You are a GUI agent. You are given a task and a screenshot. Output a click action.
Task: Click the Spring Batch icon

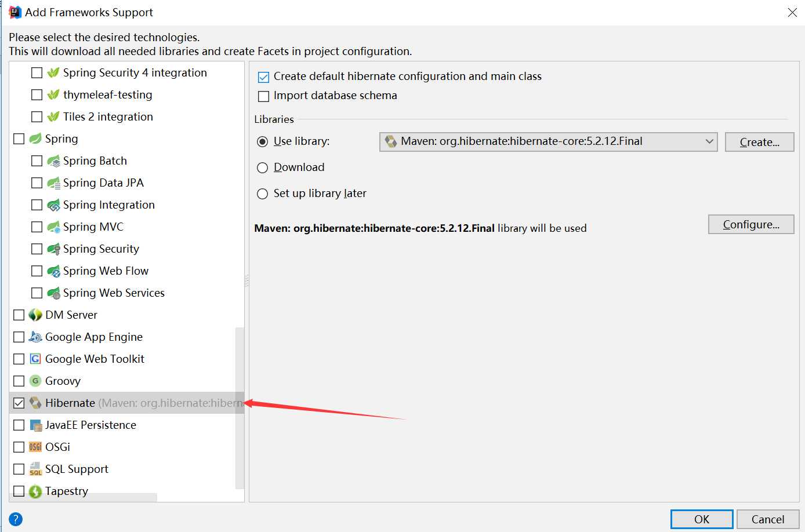click(x=53, y=161)
